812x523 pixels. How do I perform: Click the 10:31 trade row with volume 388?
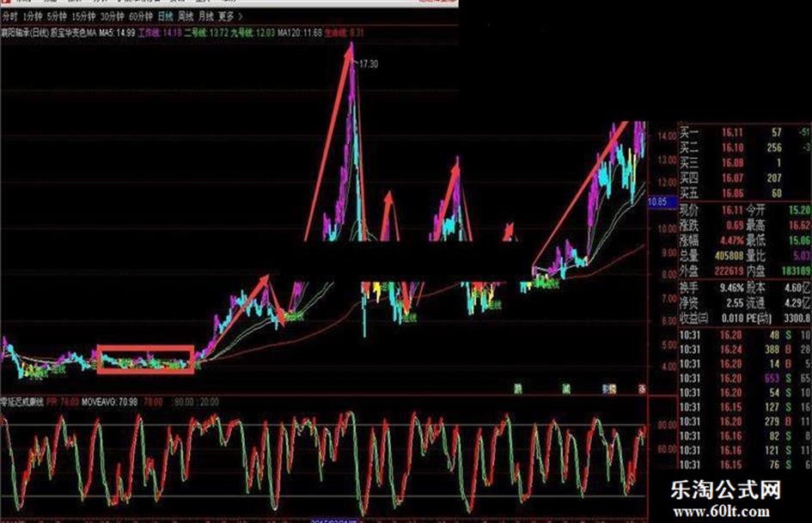pos(745,350)
